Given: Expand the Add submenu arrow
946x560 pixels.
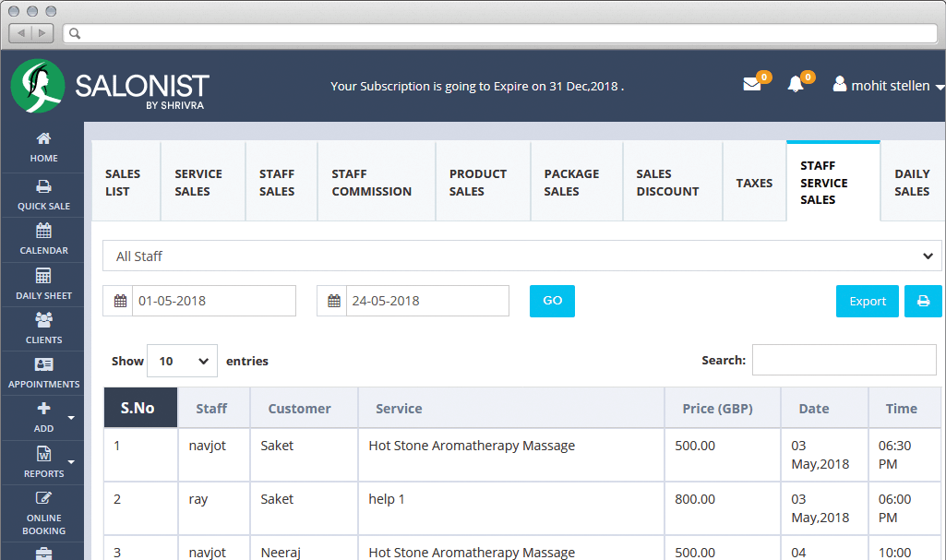Looking at the screenshot, I should coord(71,418).
